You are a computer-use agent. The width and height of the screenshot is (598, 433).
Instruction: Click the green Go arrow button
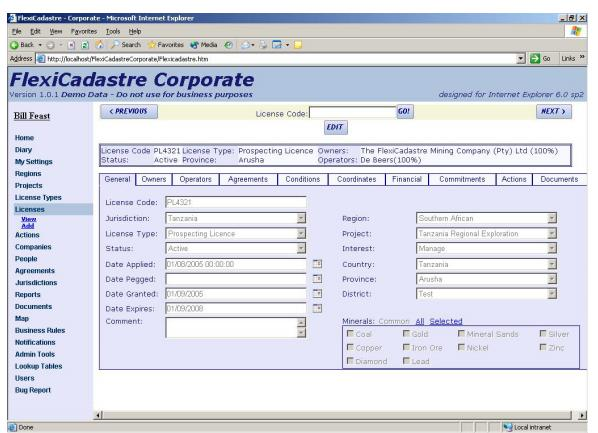pyautogui.click(x=535, y=58)
